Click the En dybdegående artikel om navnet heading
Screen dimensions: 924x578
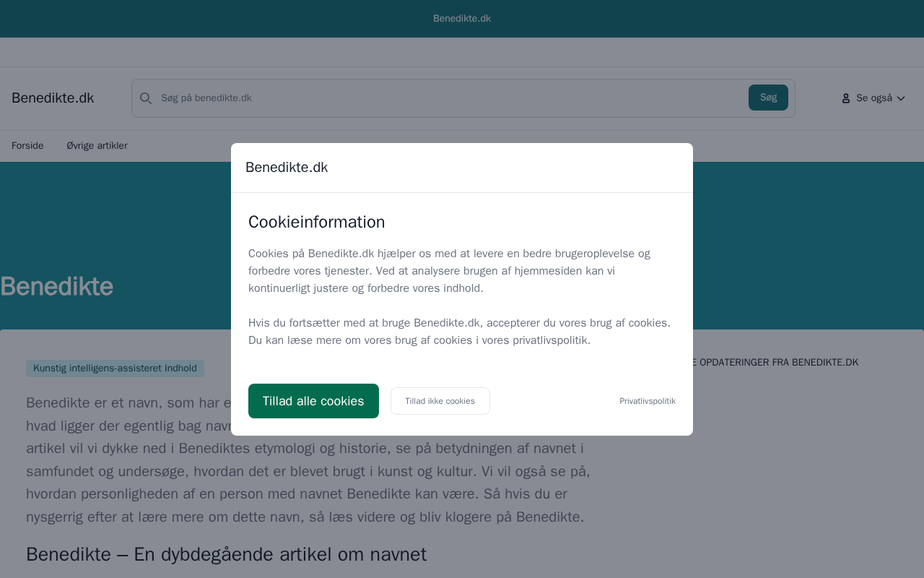point(226,554)
